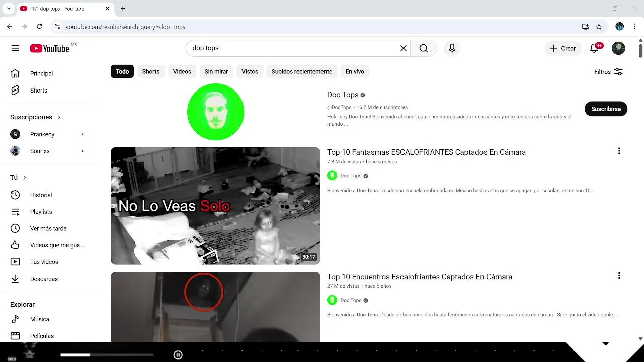View site information icon in address bar
This screenshot has height=362, width=644.
point(57,27)
